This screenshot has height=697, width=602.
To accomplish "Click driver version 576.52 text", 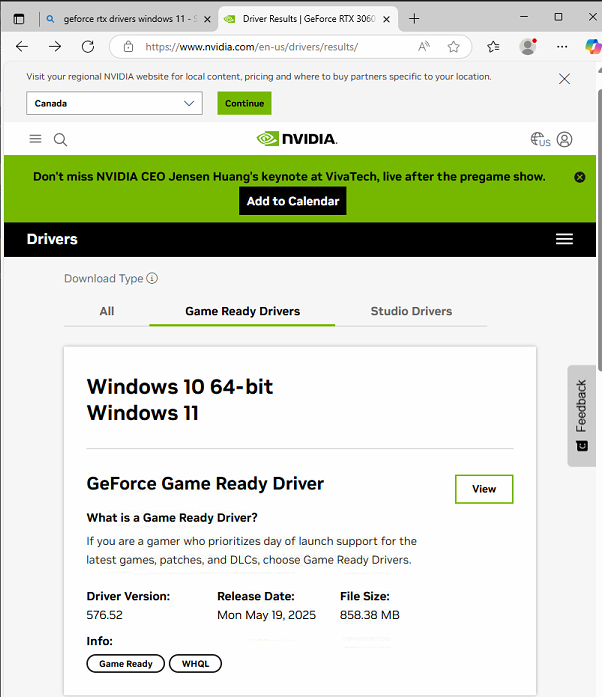I will tap(104, 615).
